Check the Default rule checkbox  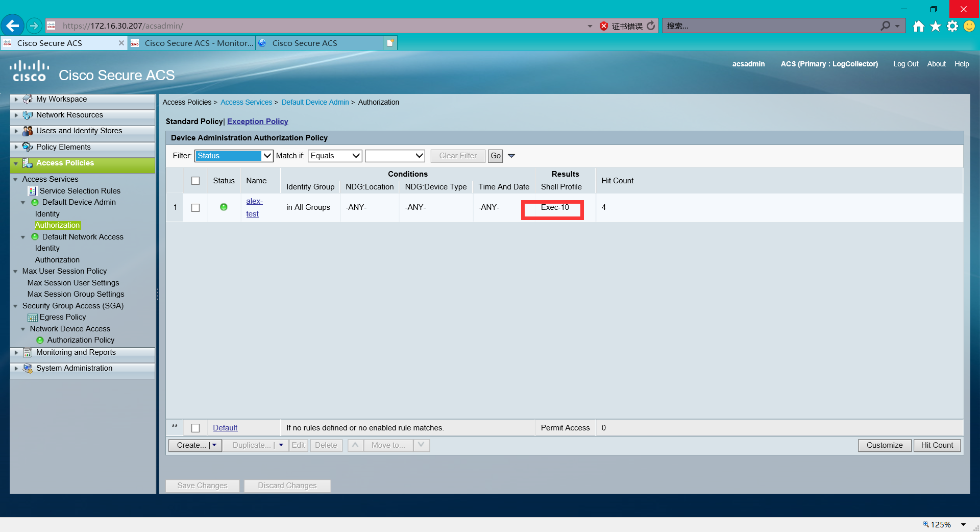point(195,428)
